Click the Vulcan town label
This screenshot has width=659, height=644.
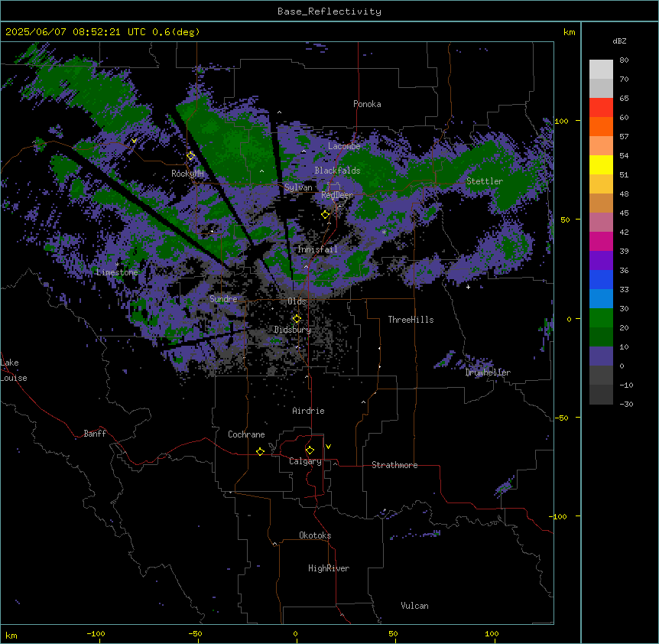click(414, 606)
